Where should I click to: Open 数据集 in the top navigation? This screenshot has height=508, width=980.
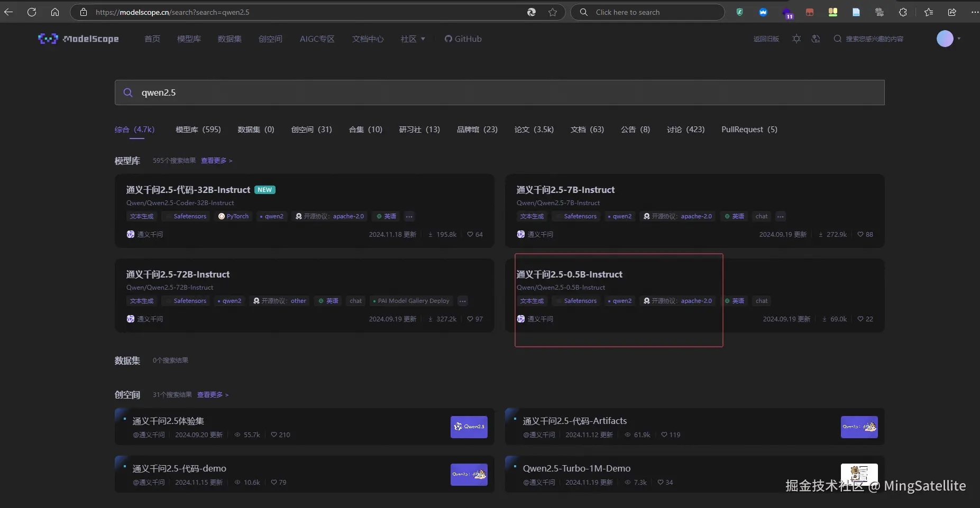click(230, 39)
